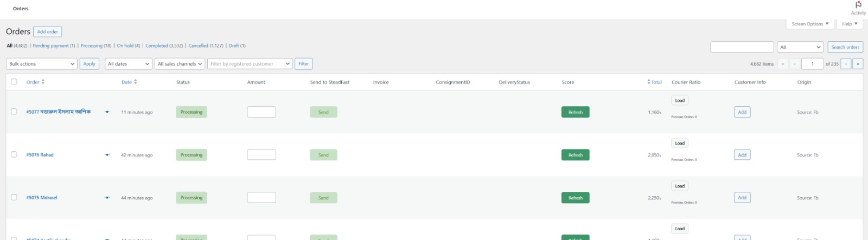Screen dimensions: 868x240
Task: Check the box for order #5076
Action: [14, 154]
